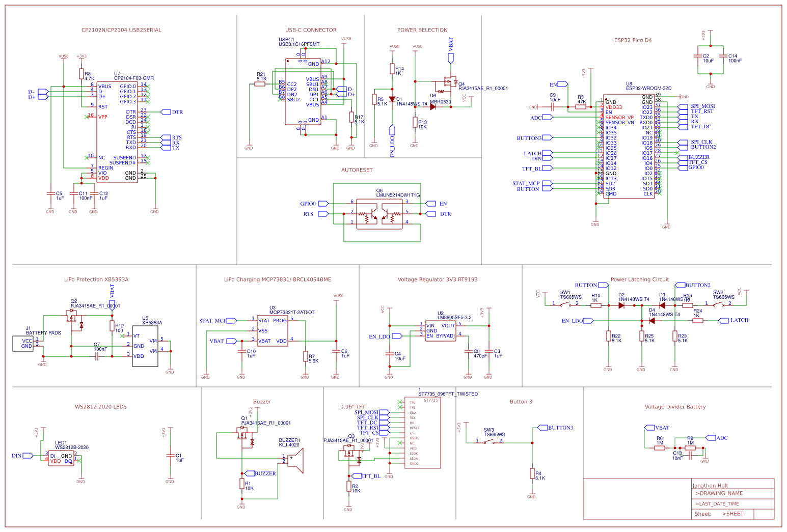Click the CP2104-F03-GMR chip symbol U7
This screenshot has width=787, height=532.
(x=117, y=132)
